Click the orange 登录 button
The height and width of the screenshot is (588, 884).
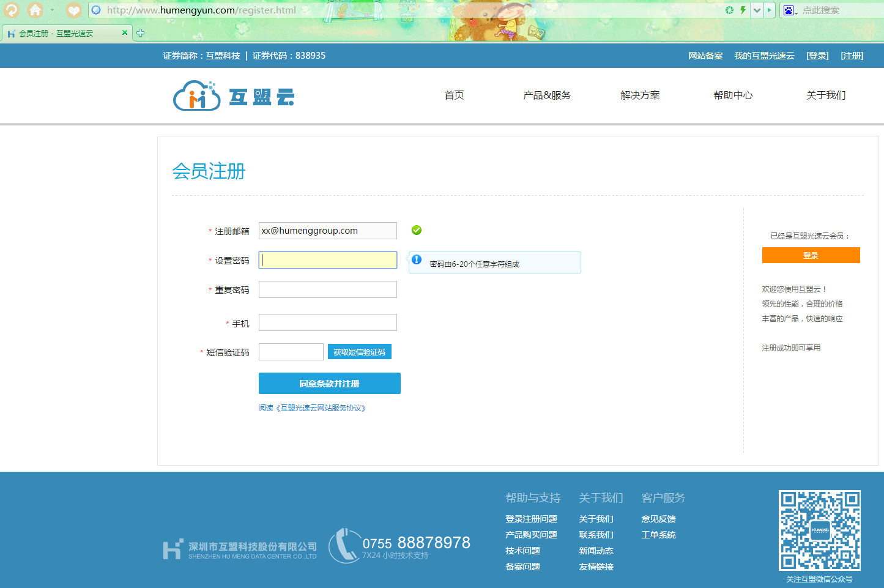click(x=811, y=255)
